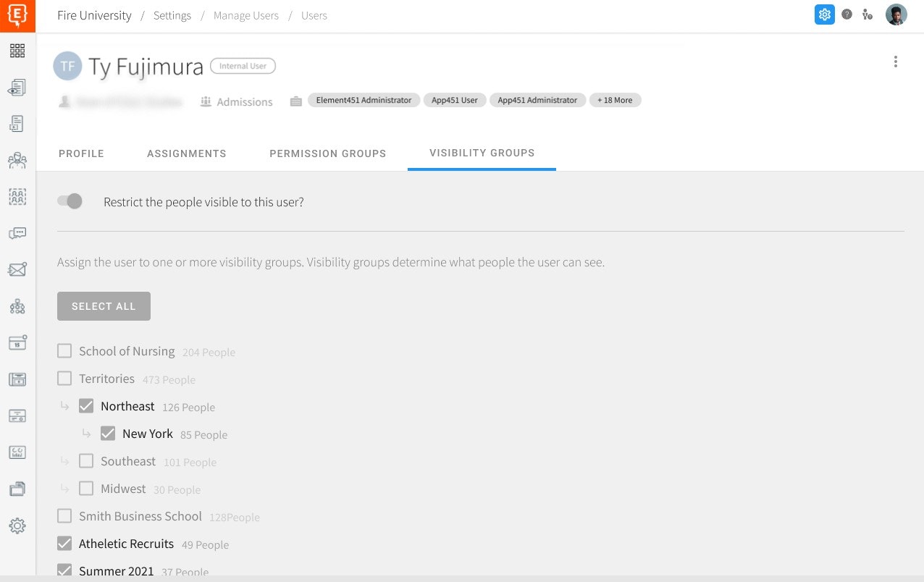Go to Manage Users breadcrumb

pos(246,15)
